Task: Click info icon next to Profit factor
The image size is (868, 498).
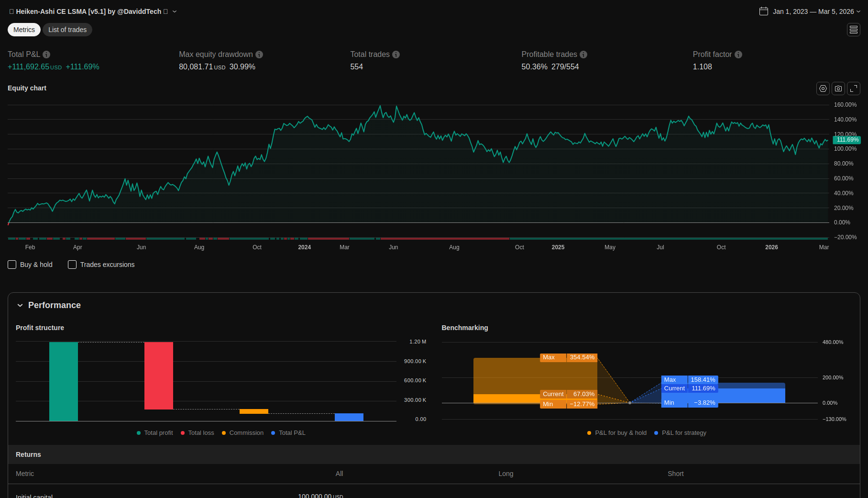Action: 738,55
